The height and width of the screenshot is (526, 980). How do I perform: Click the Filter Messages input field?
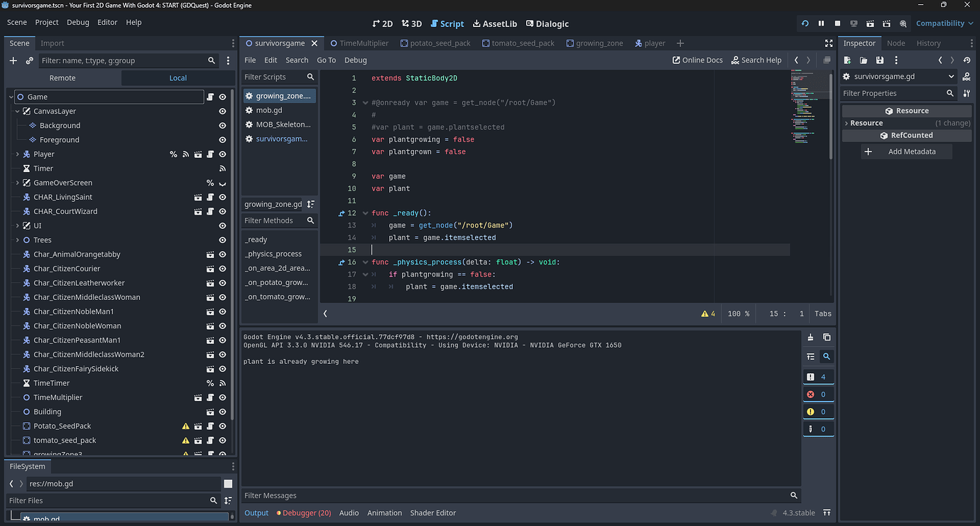tap(497, 495)
